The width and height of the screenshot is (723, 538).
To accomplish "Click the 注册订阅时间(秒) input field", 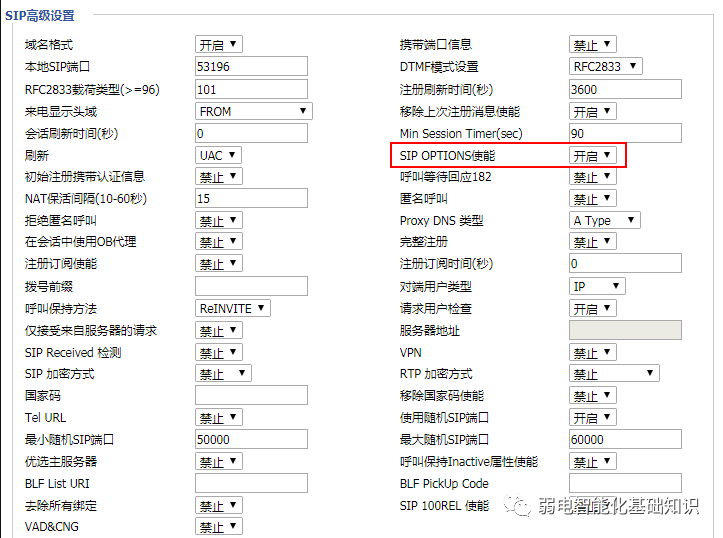I will click(625, 263).
